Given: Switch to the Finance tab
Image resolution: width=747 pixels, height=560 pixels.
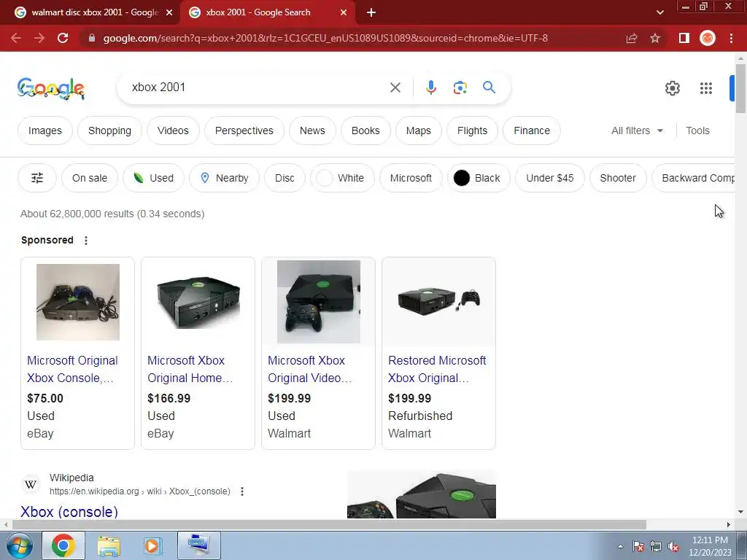Looking at the screenshot, I should tap(532, 131).
